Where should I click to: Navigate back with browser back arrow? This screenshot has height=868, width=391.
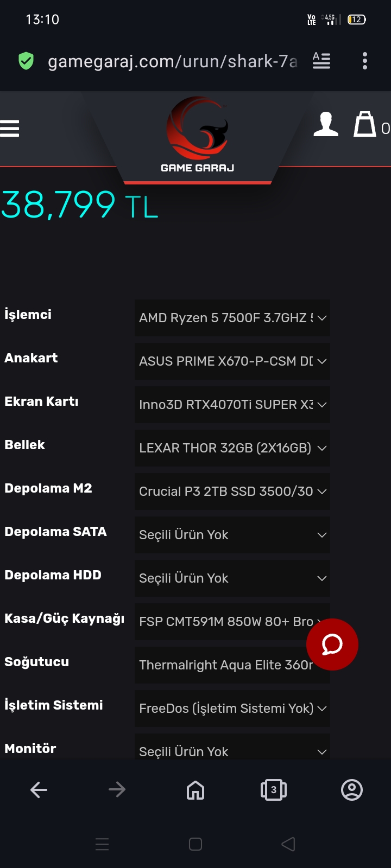click(x=39, y=790)
